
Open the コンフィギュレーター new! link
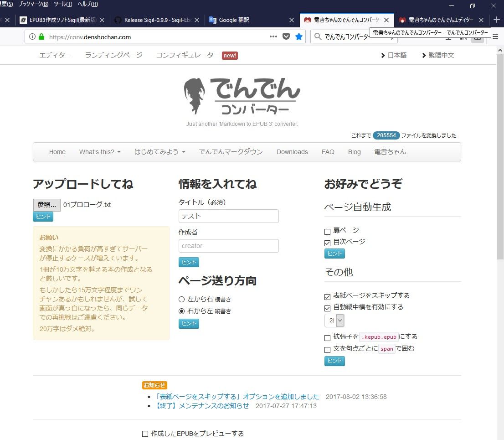[197, 55]
